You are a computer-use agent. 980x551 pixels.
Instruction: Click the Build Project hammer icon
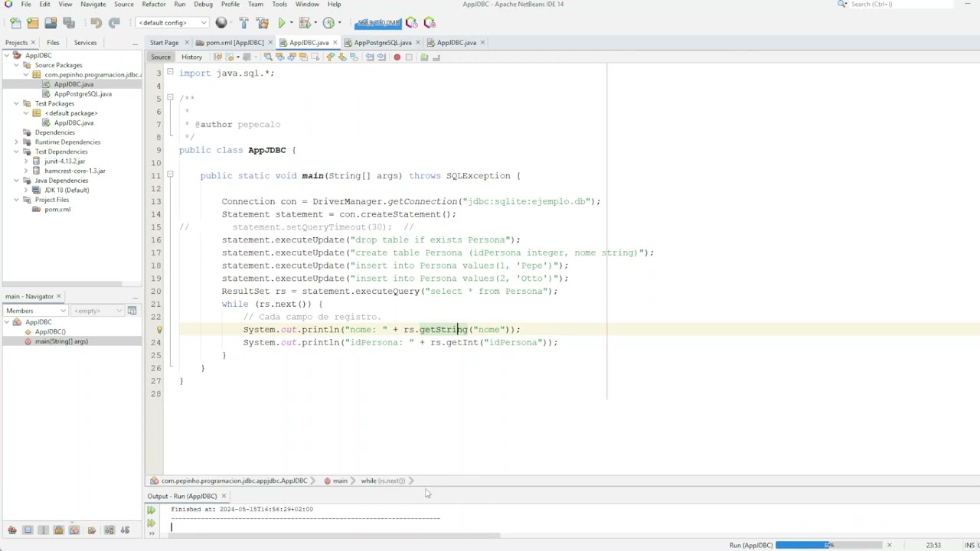[x=243, y=22]
